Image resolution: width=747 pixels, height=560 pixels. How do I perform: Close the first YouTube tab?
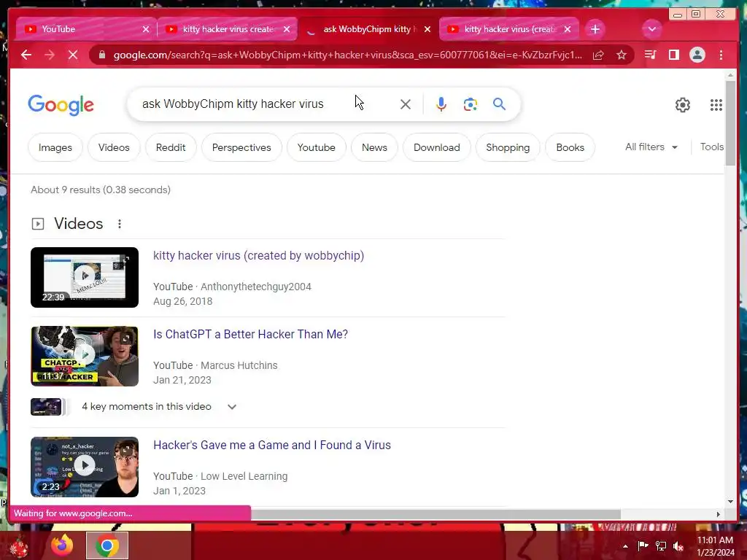point(146,29)
